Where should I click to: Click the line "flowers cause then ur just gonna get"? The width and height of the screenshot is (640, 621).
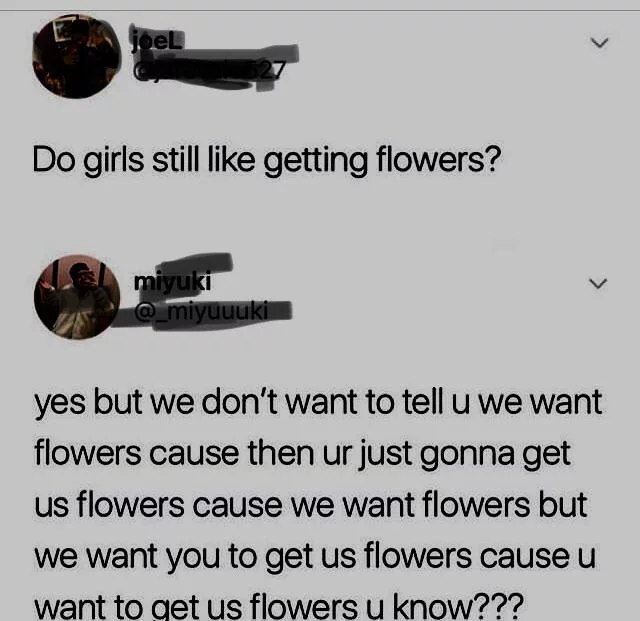click(x=302, y=454)
